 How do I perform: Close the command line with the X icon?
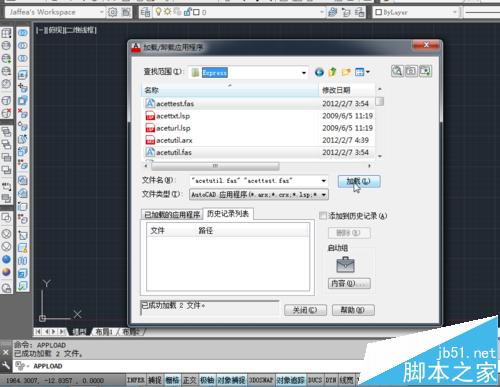[6, 352]
